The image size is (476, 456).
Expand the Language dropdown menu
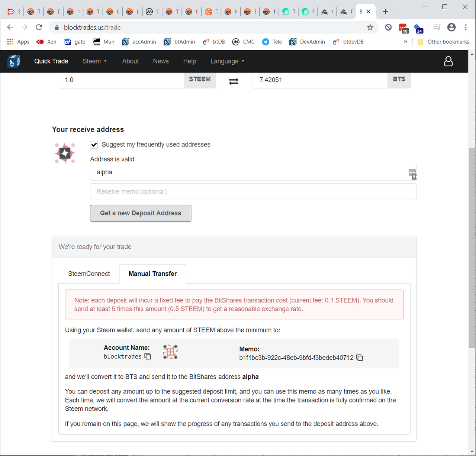227,61
